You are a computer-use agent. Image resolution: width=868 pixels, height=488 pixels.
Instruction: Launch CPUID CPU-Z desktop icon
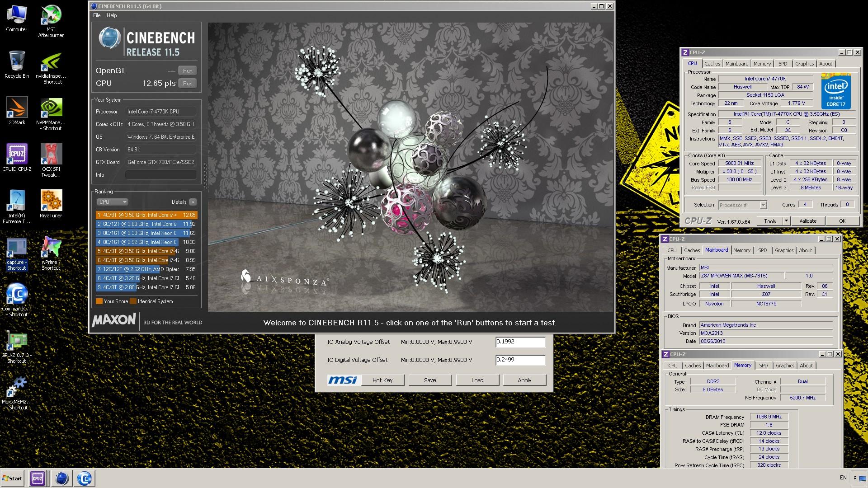coord(17,158)
